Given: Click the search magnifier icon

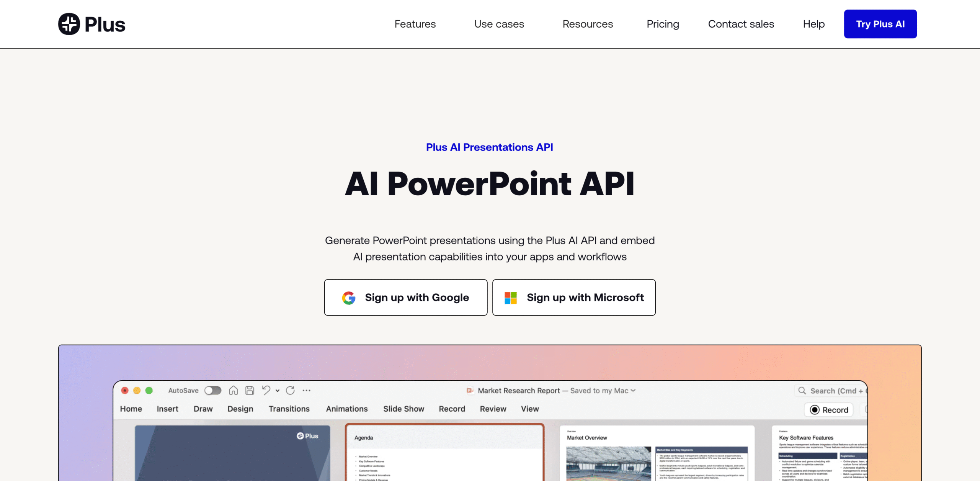Looking at the screenshot, I should click(x=802, y=390).
